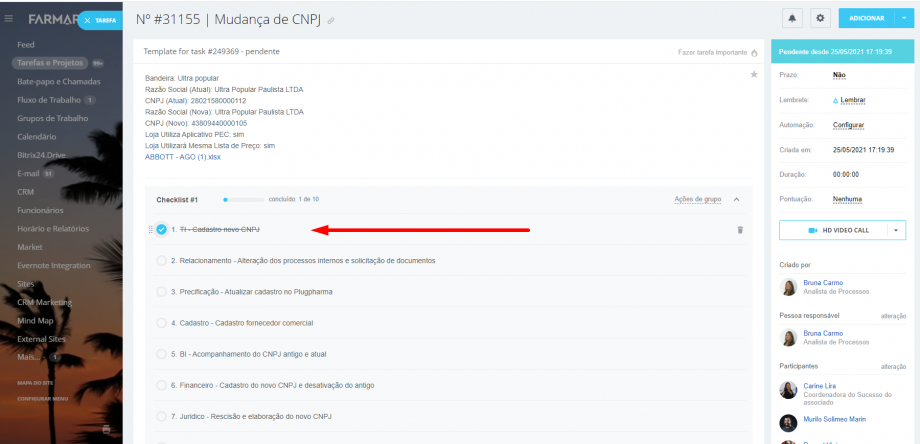Click the copy link icon beside the title

point(331,20)
